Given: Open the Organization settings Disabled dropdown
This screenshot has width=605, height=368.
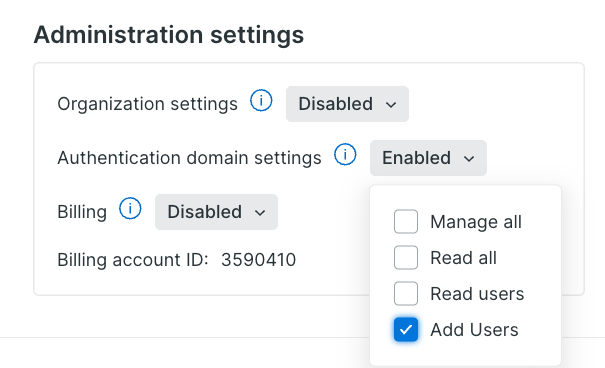Looking at the screenshot, I should 347,104.
